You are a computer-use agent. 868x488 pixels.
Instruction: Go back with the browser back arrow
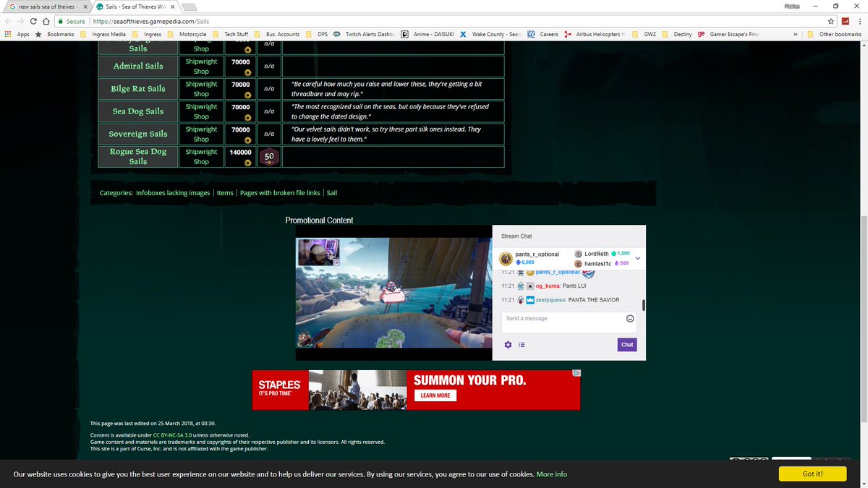click(x=8, y=21)
